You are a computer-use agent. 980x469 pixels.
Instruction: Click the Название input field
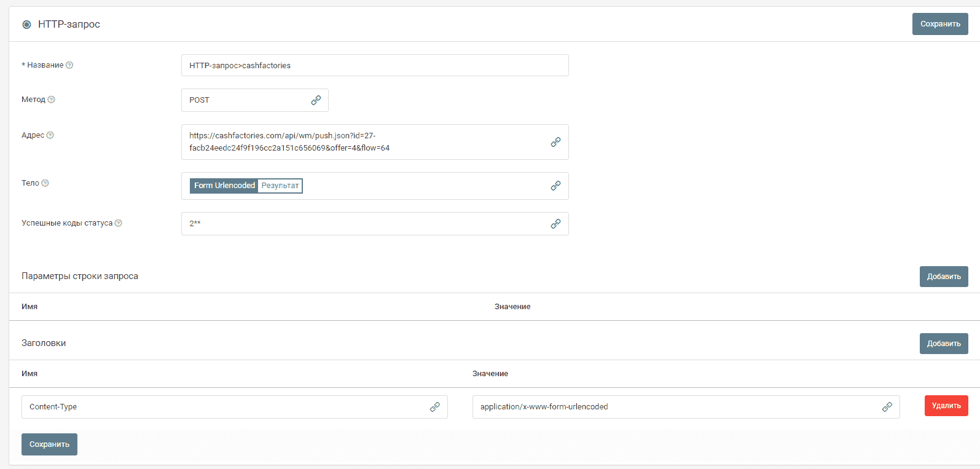tap(374, 65)
